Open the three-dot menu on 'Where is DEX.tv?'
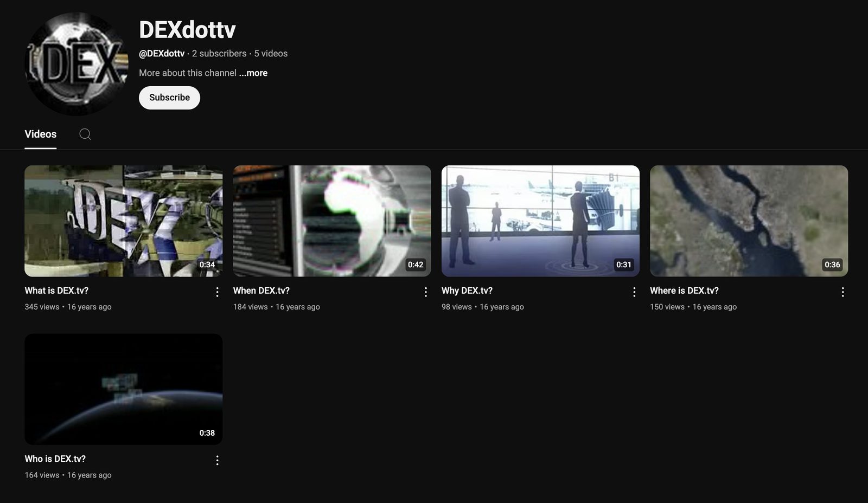The width and height of the screenshot is (868, 503). pyautogui.click(x=843, y=292)
